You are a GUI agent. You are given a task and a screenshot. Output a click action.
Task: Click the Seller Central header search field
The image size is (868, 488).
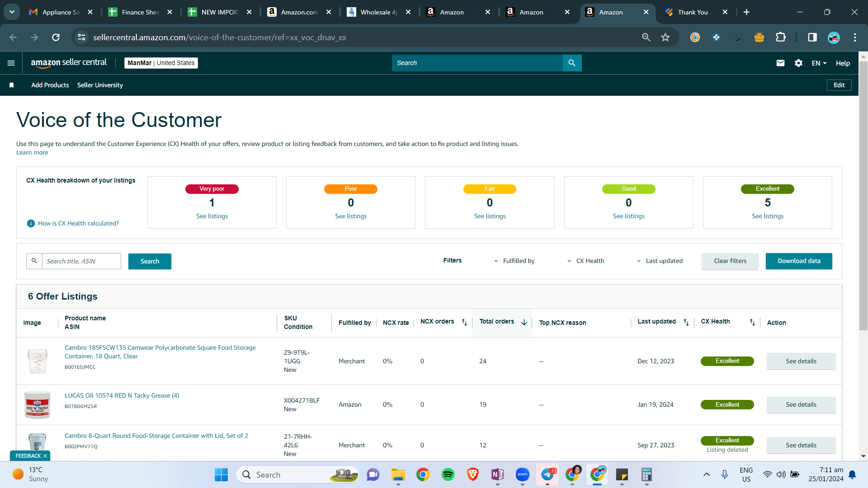(477, 63)
